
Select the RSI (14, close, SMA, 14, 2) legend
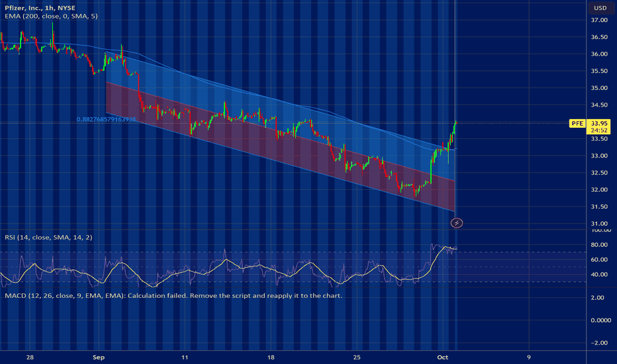pyautogui.click(x=48, y=238)
